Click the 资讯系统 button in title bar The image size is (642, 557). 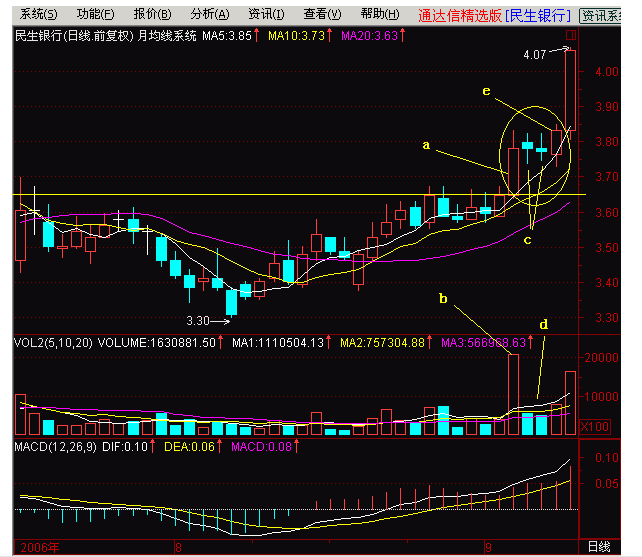coord(600,16)
